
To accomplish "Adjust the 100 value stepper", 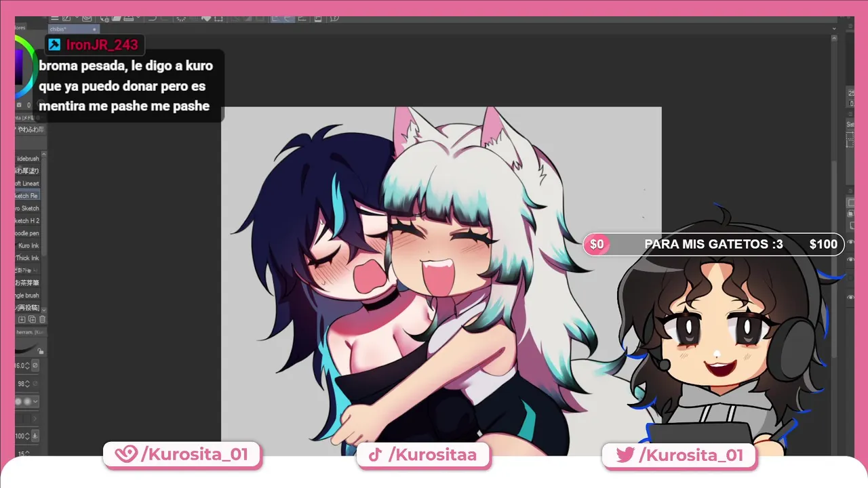I will coord(27,435).
